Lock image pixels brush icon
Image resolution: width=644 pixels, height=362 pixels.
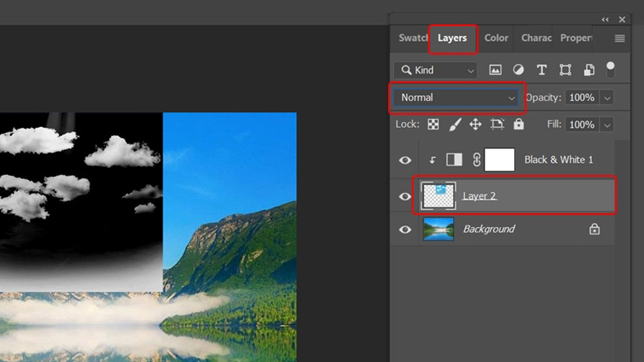(455, 124)
